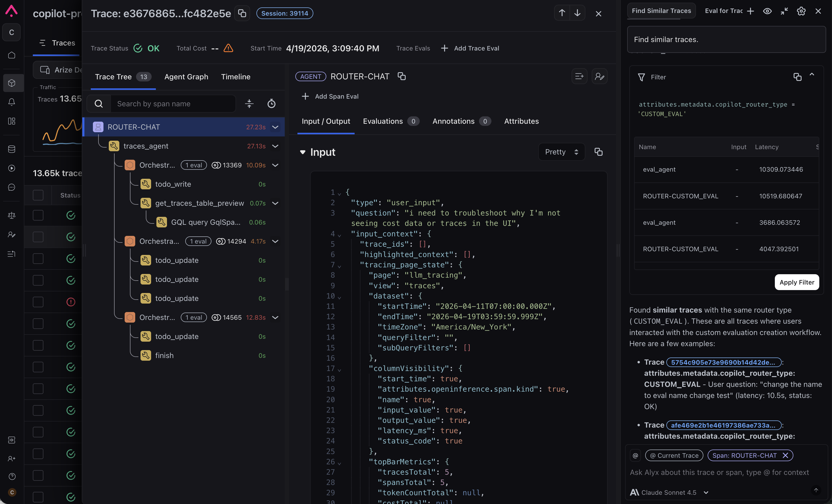Select the GQL query GqlSpa... span row
This screenshot has height=504, width=832.
(184, 222)
